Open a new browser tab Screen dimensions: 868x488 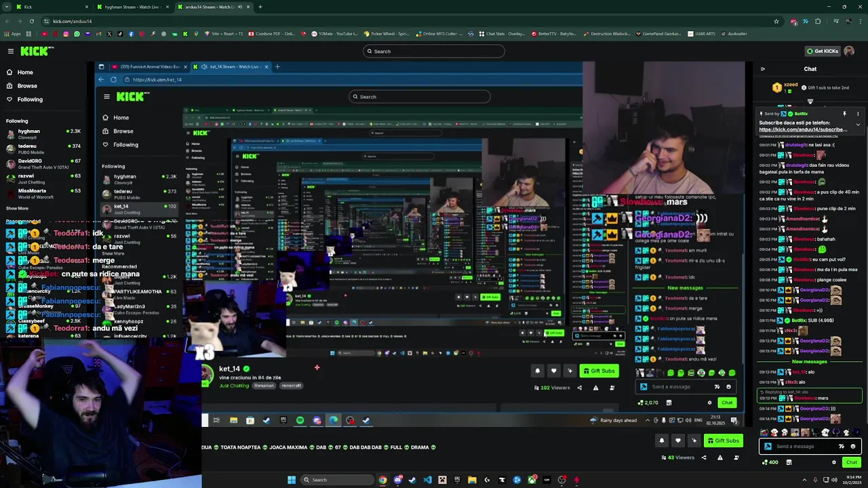coord(260,7)
